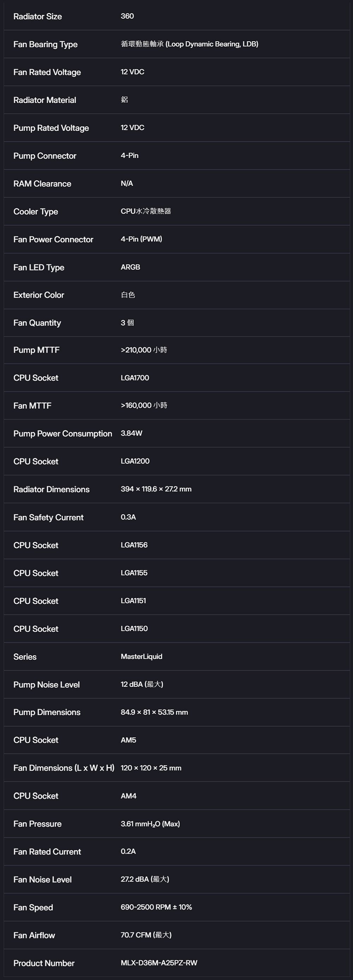353x980 pixels.
Task: Click the Radiator Size label
Action: click(x=37, y=16)
